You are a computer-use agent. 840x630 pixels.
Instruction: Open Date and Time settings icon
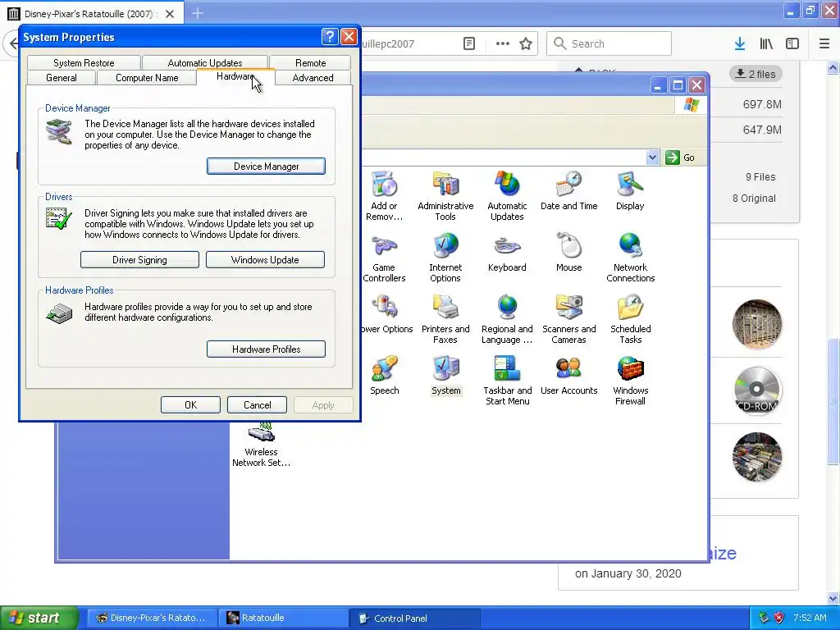[x=568, y=190]
